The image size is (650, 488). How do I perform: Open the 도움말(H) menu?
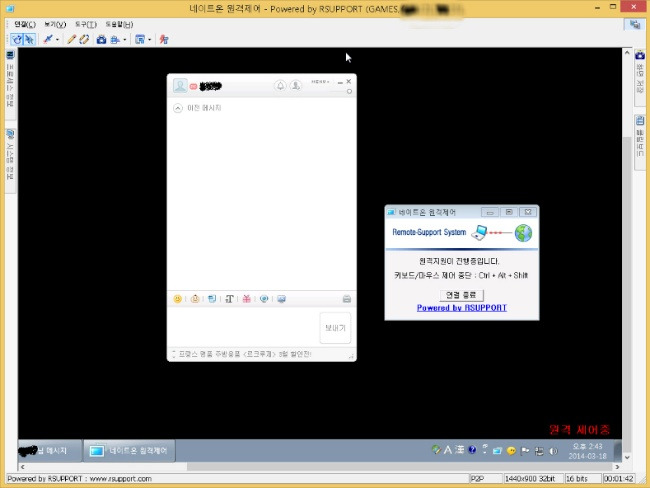[119, 24]
